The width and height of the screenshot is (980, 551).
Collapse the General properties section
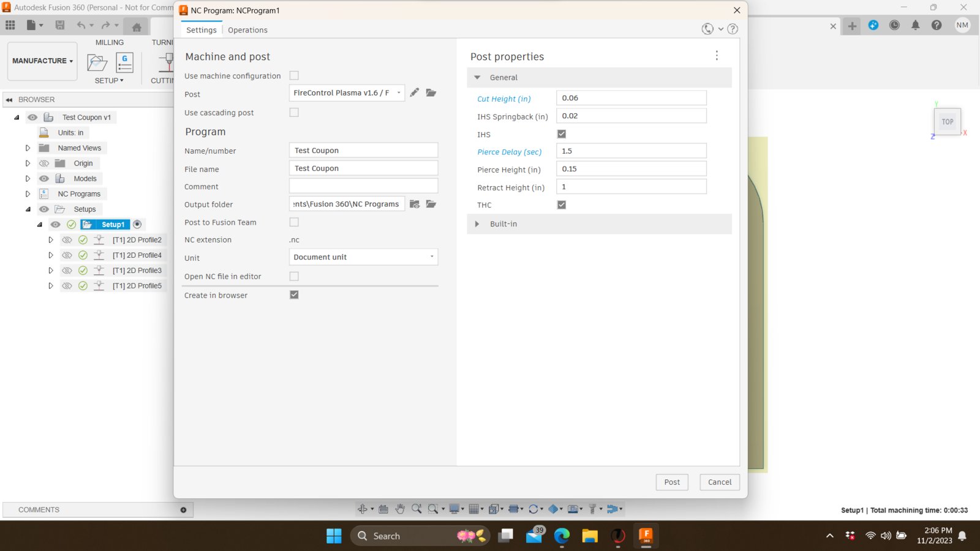pyautogui.click(x=477, y=78)
